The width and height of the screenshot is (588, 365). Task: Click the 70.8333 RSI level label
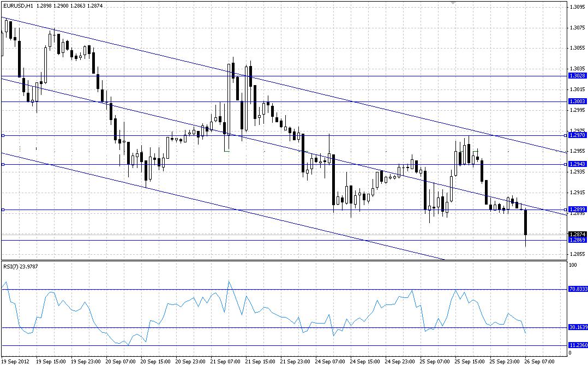(578, 289)
